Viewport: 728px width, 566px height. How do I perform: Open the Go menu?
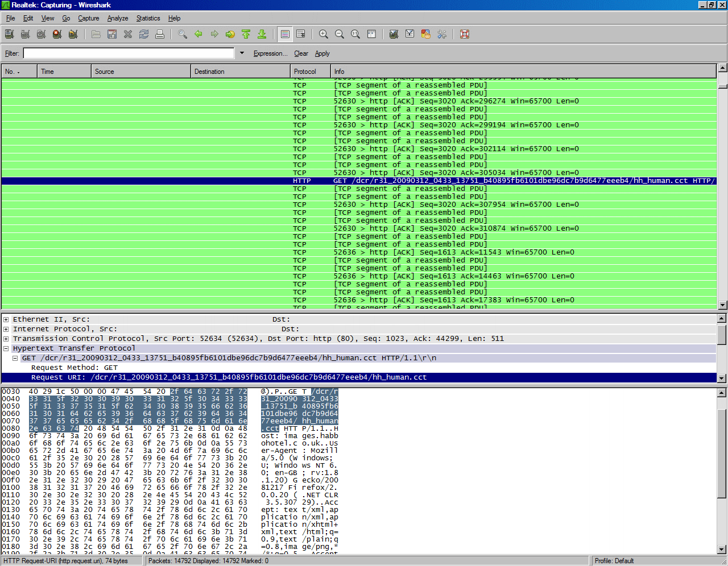(67, 18)
